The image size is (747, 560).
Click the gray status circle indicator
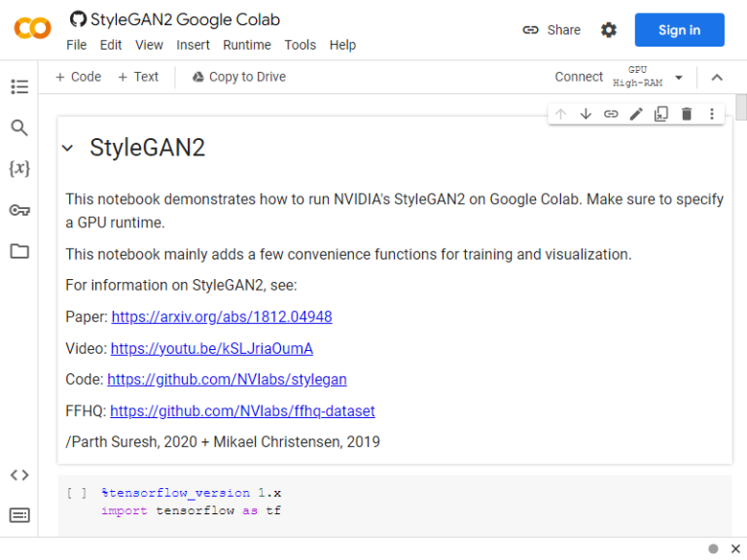pos(713,548)
